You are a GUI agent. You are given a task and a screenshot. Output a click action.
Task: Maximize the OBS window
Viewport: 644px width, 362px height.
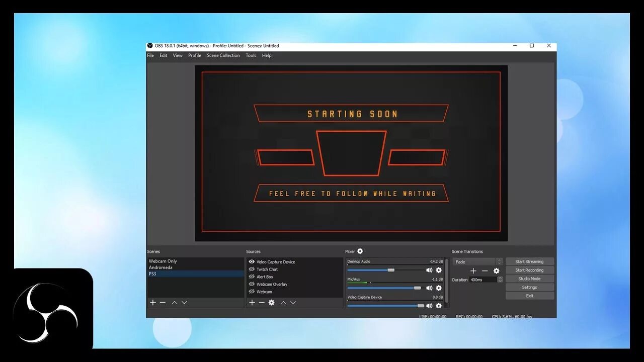click(x=532, y=46)
